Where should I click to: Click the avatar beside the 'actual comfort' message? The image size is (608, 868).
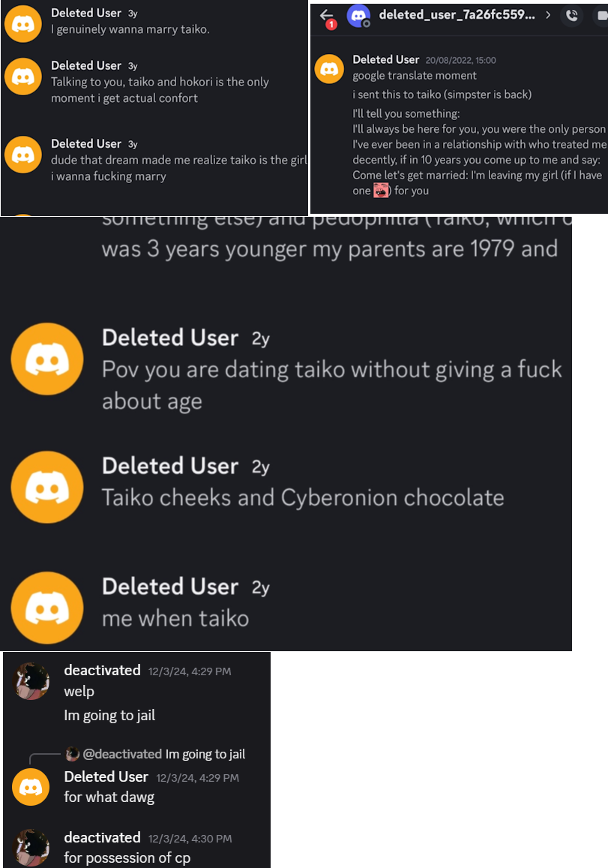pyautogui.click(x=23, y=76)
